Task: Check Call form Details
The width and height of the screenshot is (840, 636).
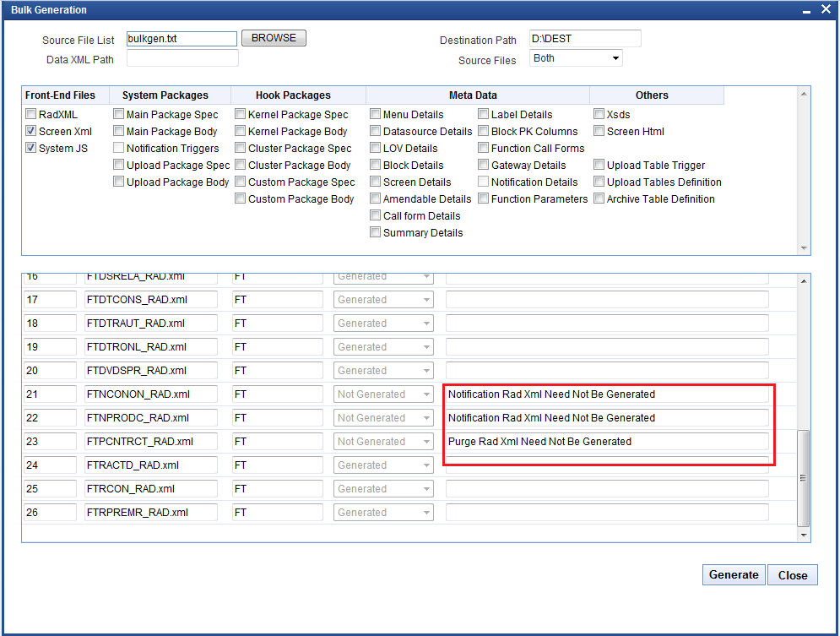Action: tap(376, 215)
